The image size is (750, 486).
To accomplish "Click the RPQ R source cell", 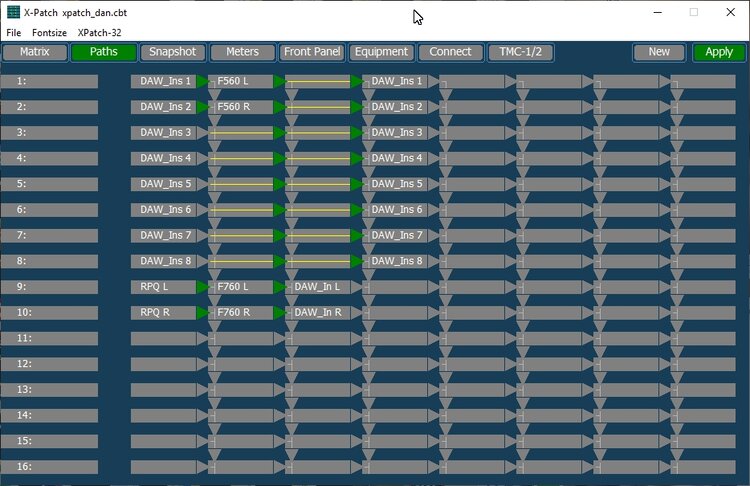I will 164,313.
